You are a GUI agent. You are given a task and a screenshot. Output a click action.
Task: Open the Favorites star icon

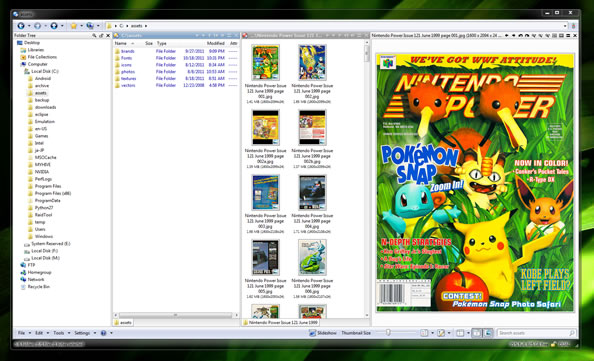74,26
